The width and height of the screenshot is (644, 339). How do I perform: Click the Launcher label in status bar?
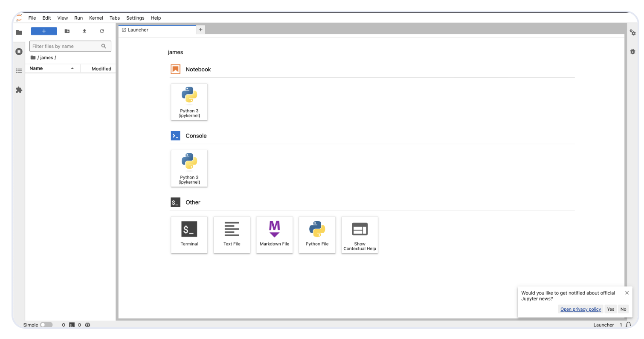[x=603, y=325]
